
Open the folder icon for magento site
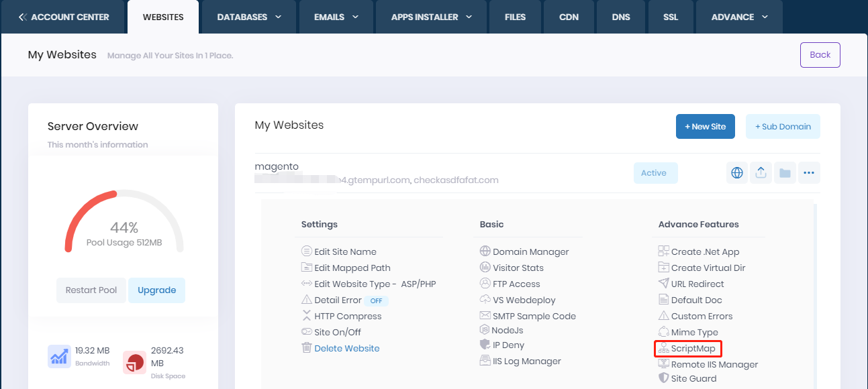pyautogui.click(x=784, y=173)
